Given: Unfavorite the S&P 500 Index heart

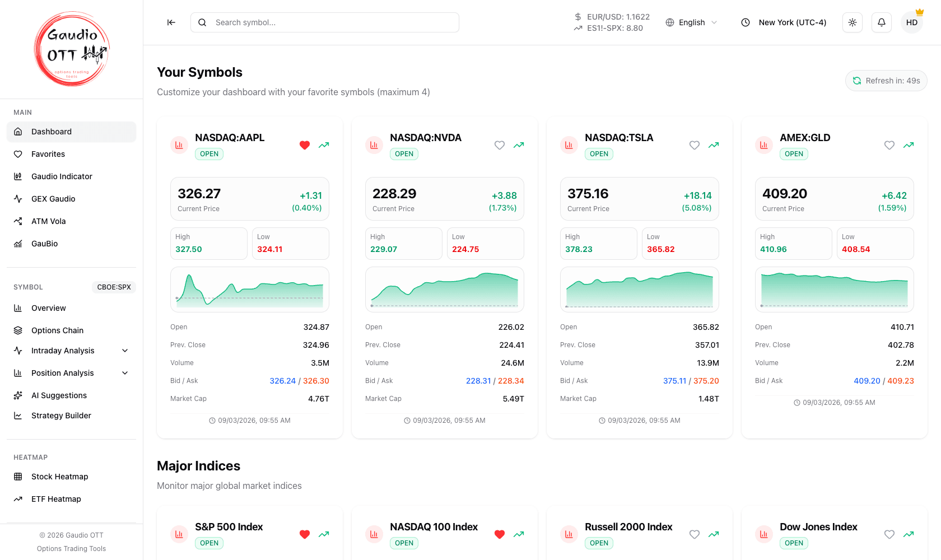Looking at the screenshot, I should coord(305,534).
